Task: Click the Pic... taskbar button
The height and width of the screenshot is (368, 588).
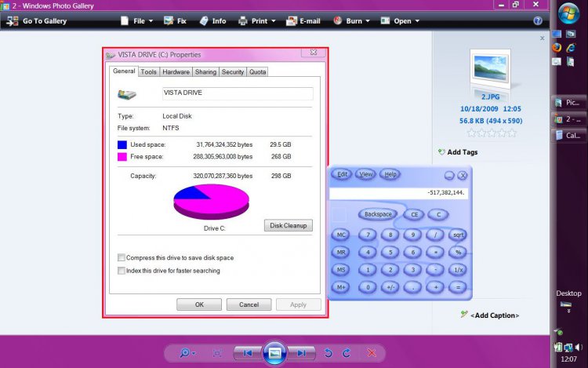Action: [x=569, y=103]
